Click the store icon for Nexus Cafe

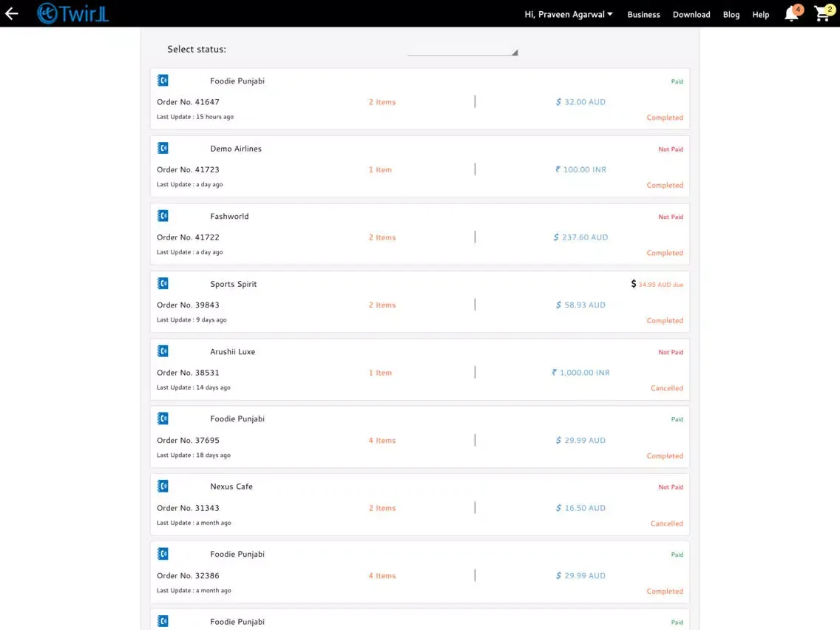point(163,486)
